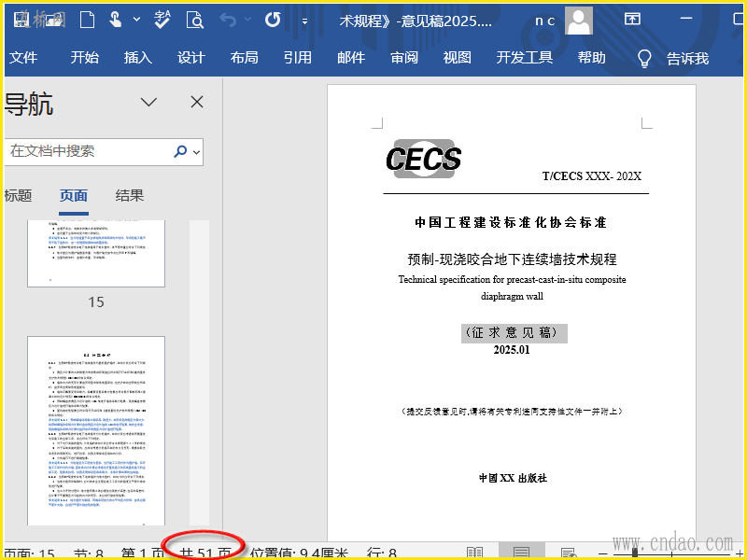
Task: Click the heading 中国工程建设标准化协会标准
Action: pyautogui.click(x=511, y=222)
